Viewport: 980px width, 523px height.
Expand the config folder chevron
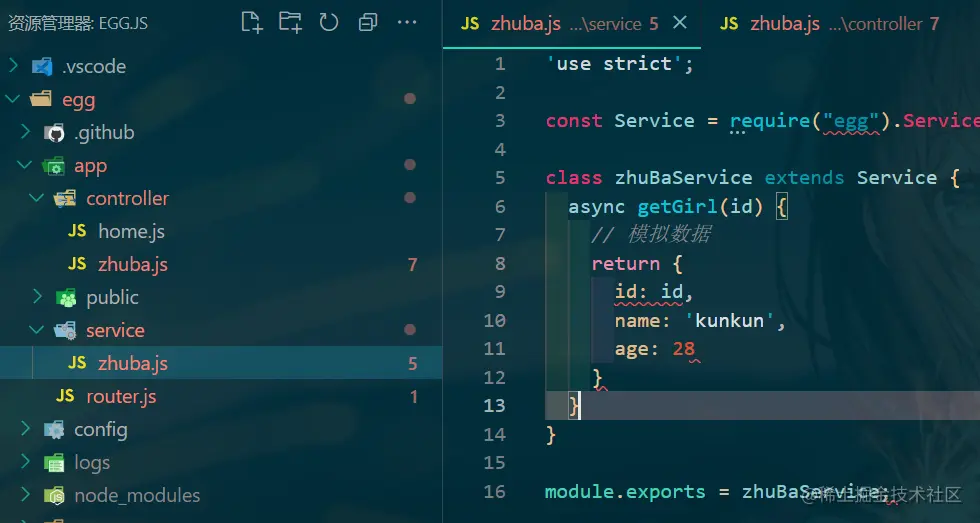(x=25, y=429)
